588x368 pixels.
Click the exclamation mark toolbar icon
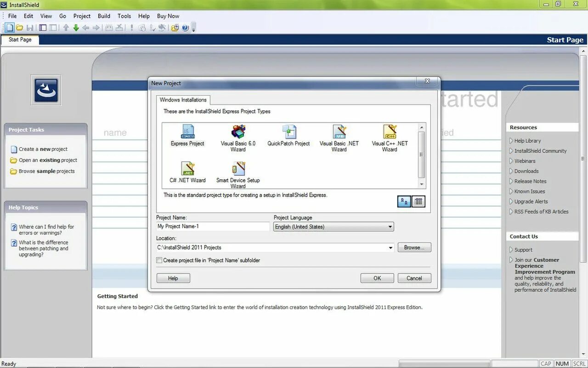(x=131, y=28)
